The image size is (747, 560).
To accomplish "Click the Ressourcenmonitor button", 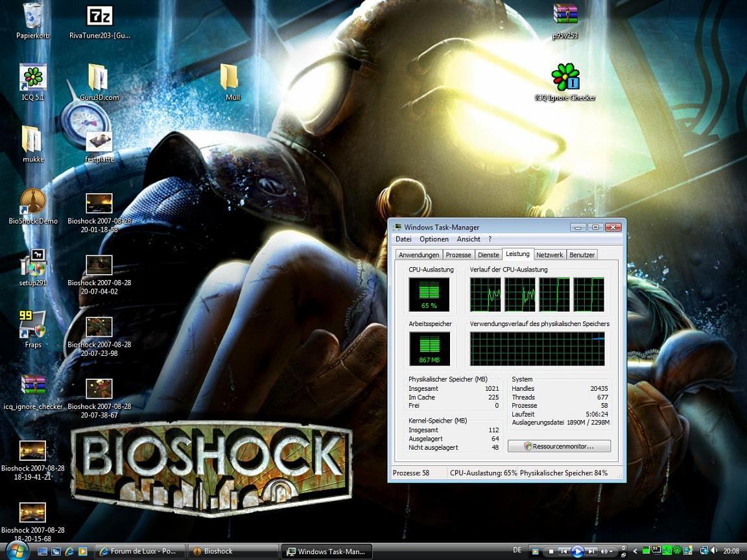I will click(560, 446).
